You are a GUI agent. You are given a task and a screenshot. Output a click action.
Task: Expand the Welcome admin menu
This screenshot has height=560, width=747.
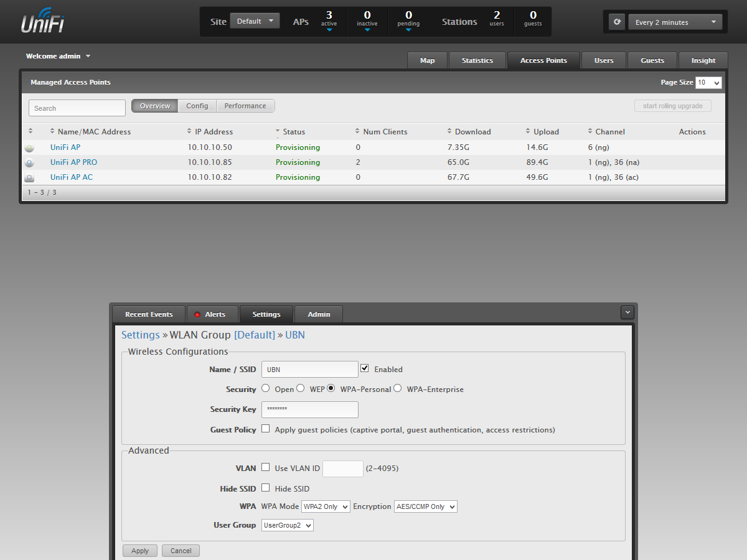59,56
